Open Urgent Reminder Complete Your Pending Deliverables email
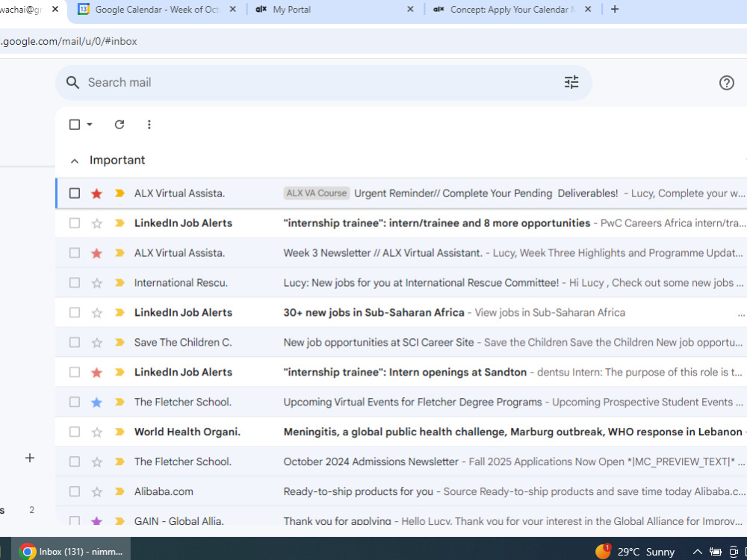Screen dimensions: 747x560 [x=401, y=193]
